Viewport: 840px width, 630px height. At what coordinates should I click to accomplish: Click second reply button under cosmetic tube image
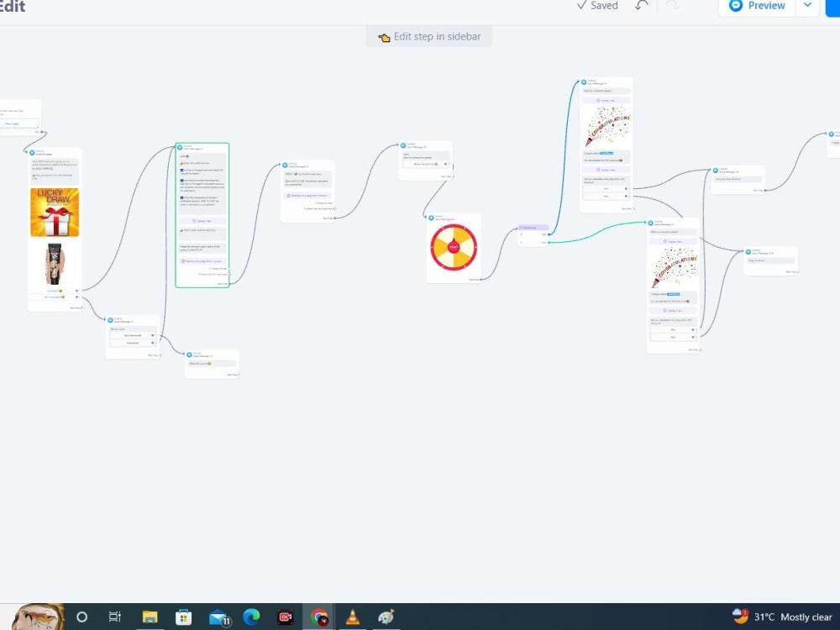(x=55, y=297)
